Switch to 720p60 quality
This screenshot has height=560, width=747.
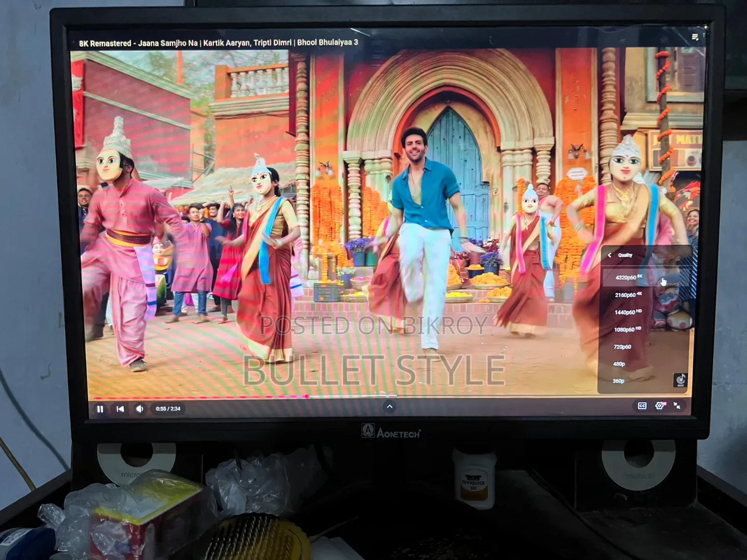pos(643,346)
